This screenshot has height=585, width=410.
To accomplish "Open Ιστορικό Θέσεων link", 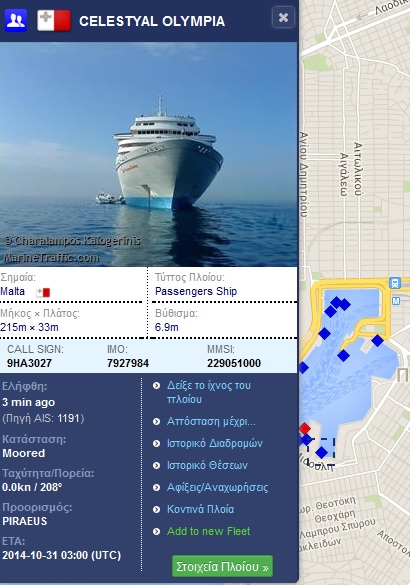I will tap(207, 465).
